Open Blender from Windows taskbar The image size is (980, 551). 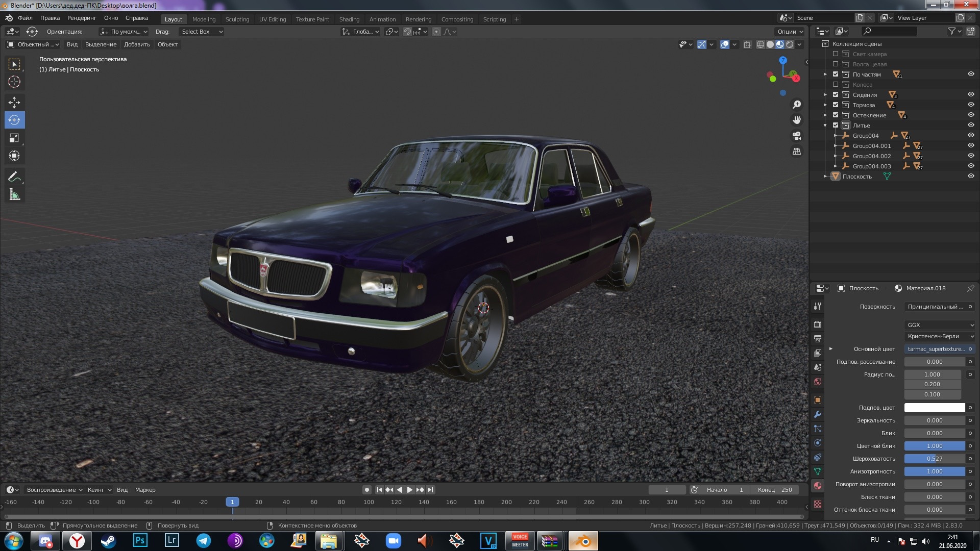tap(583, 541)
